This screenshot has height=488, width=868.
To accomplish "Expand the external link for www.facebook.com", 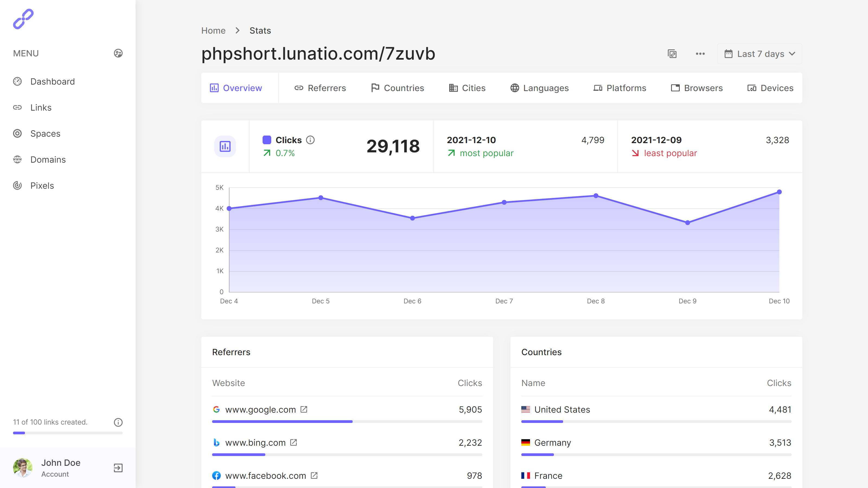I will point(314,476).
